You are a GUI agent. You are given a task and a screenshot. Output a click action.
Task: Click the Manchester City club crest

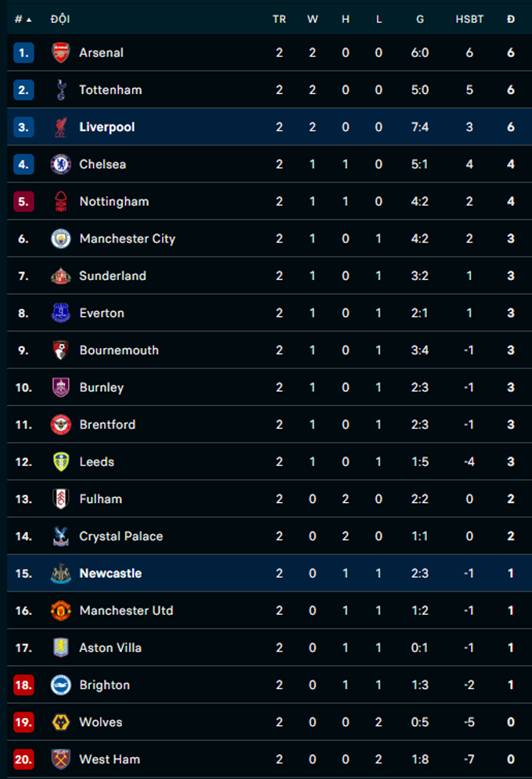click(60, 239)
